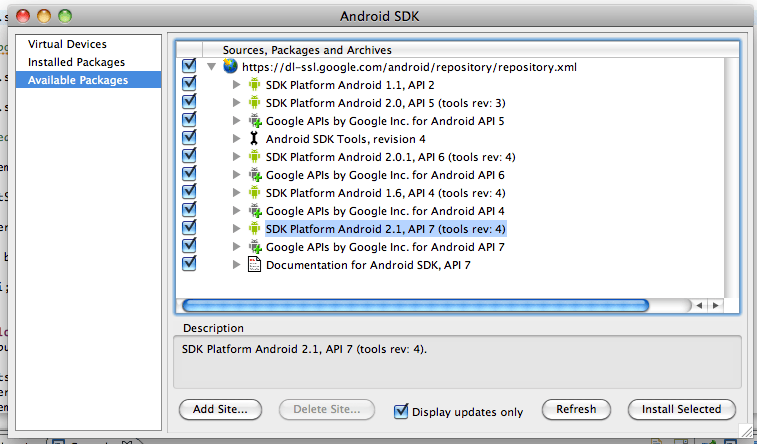Uncheck SDK Platform Android 1.6 checkbox

pos(189,192)
